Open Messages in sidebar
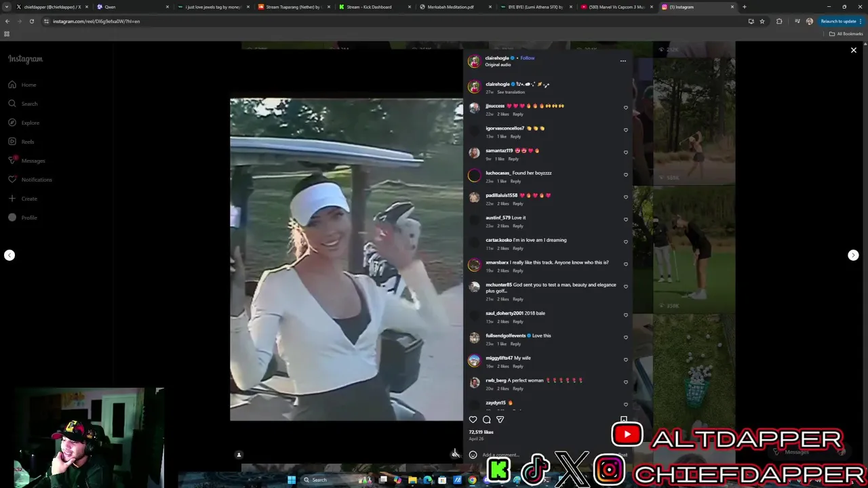This screenshot has width=868, height=488. click(26, 161)
